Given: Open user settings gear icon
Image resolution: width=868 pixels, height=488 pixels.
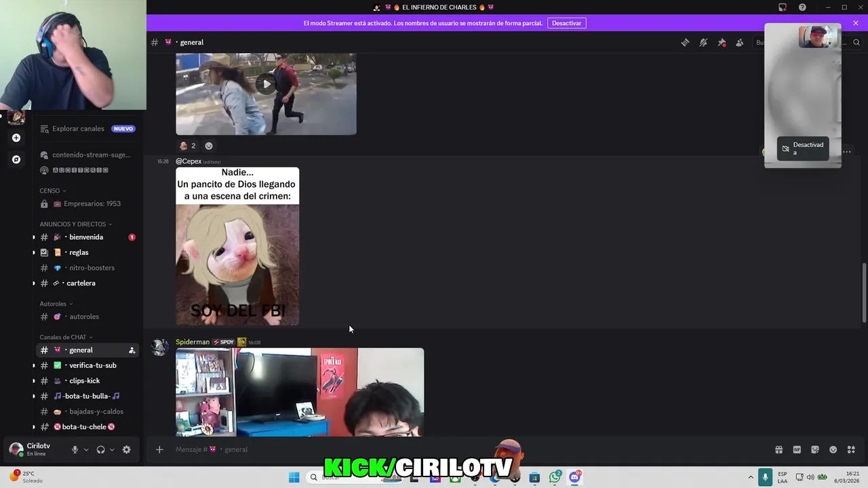Looking at the screenshot, I should coord(126,449).
